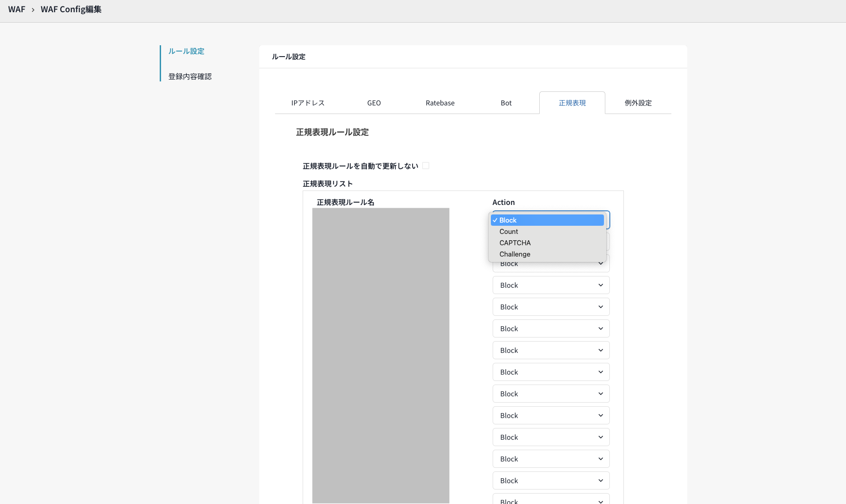This screenshot has width=846, height=504.
Task: Enable 正規表現ルールを自動で更新しない checkbox
Action: (x=426, y=166)
